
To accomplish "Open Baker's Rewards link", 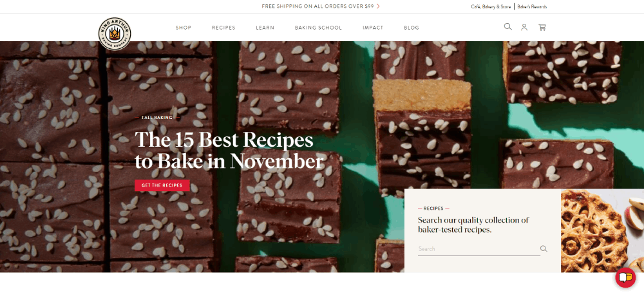I will click(x=532, y=6).
